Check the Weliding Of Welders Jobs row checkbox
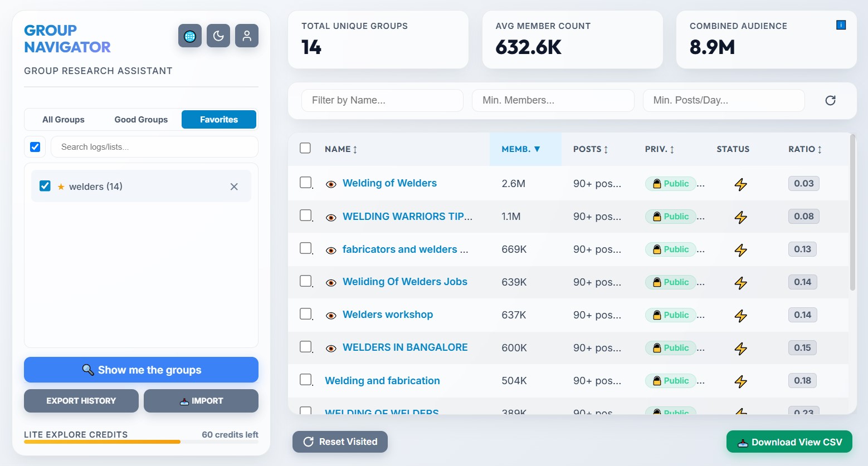The width and height of the screenshot is (868, 466). 305,281
